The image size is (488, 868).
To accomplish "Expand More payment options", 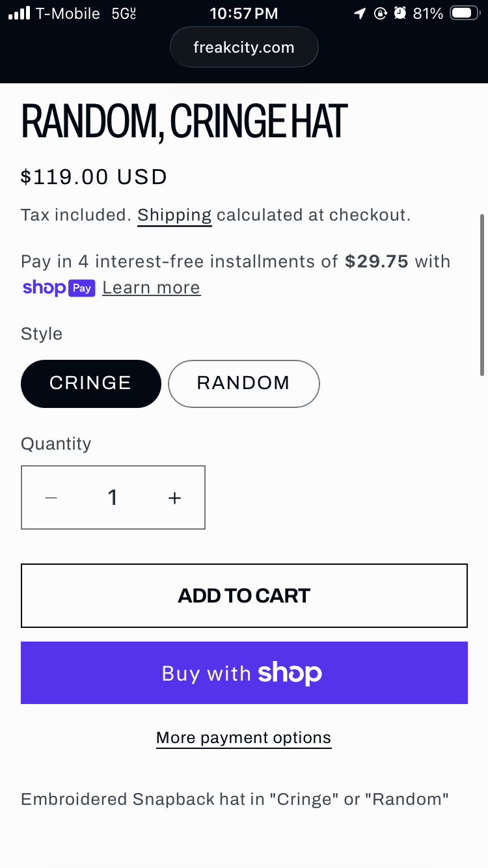I will (243, 738).
